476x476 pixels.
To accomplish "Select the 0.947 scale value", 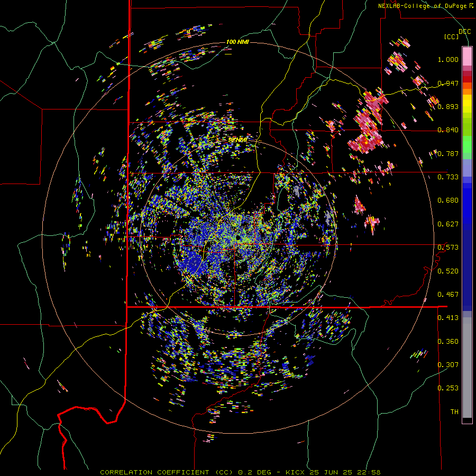I will tap(448, 83).
